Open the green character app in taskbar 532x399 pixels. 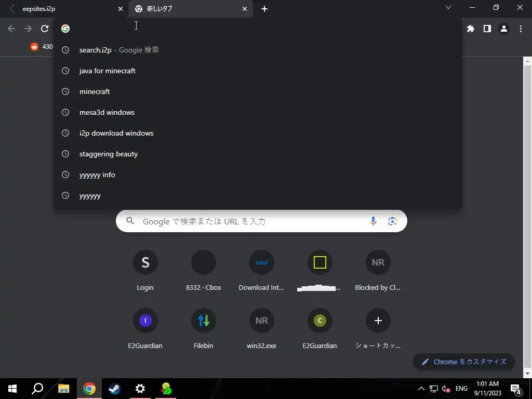(166, 389)
